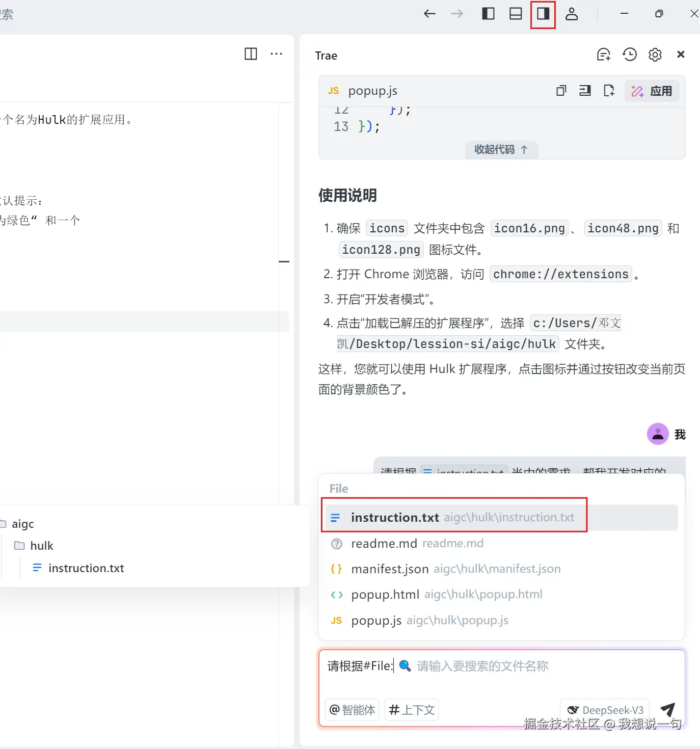
Task: Click the 应用 apply button
Action: click(x=652, y=91)
